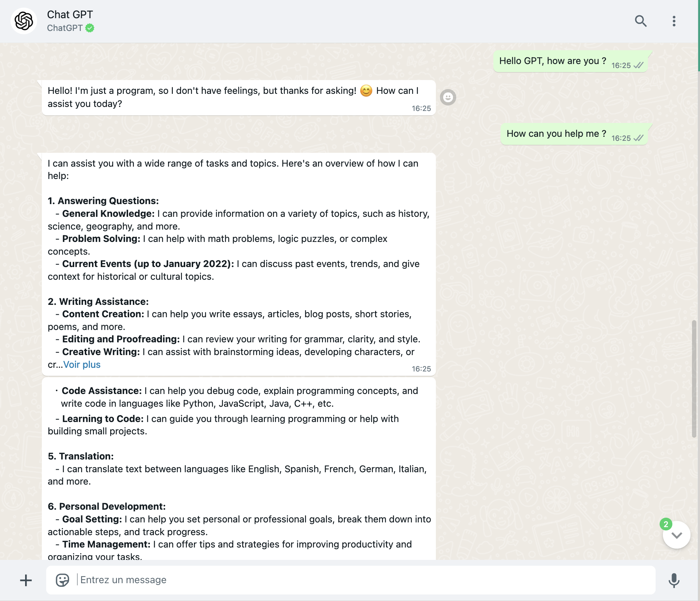The height and width of the screenshot is (601, 700).
Task: Click the ChatGPT logo profile picture
Action: click(24, 21)
